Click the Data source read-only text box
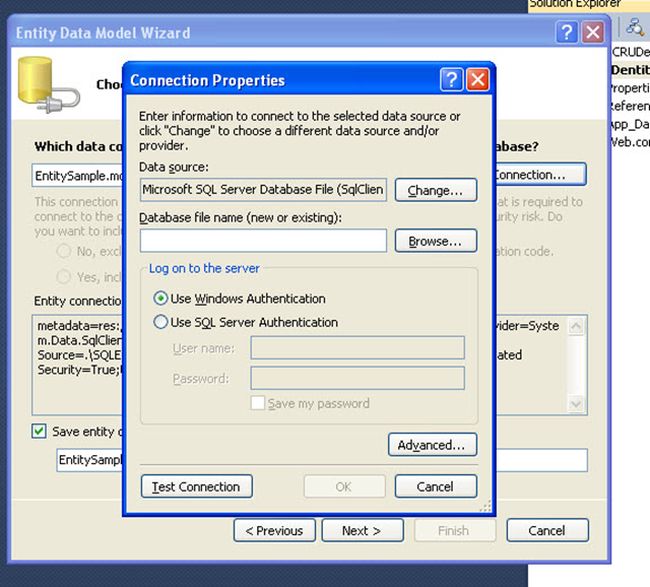 [x=263, y=190]
